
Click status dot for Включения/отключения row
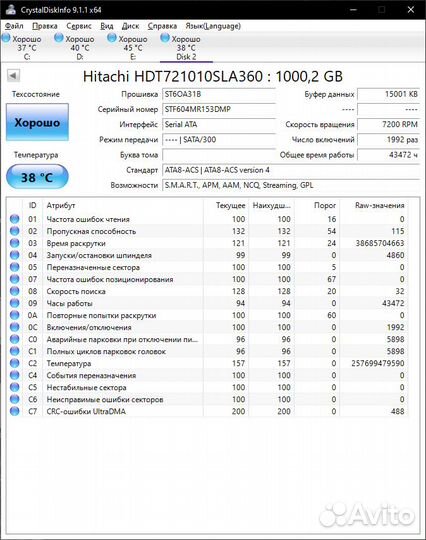coord(14,327)
